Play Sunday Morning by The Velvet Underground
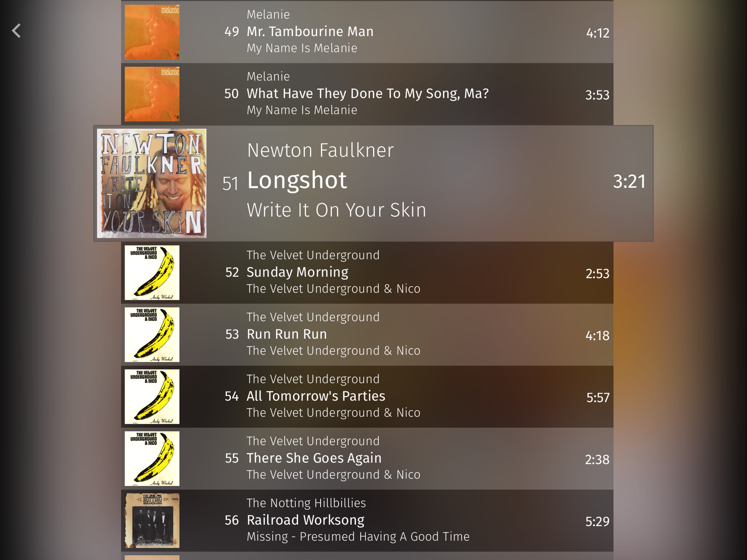747x560 pixels. [367, 273]
